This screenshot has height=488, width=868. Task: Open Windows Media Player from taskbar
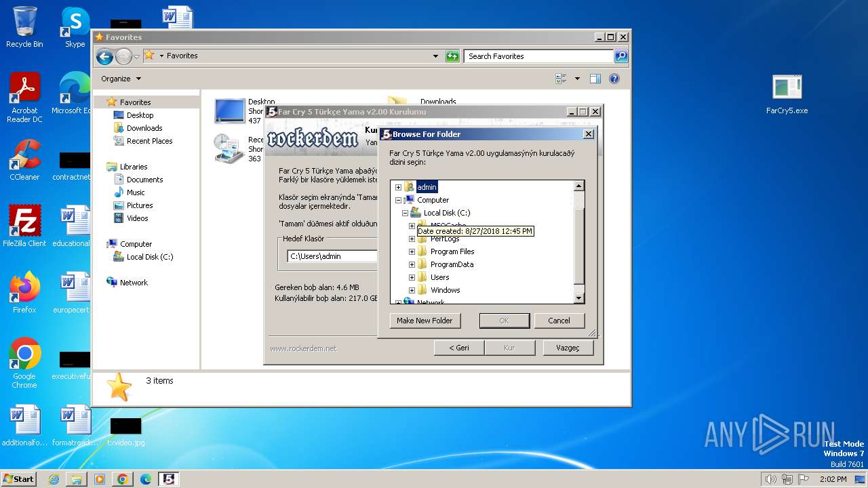(100, 479)
